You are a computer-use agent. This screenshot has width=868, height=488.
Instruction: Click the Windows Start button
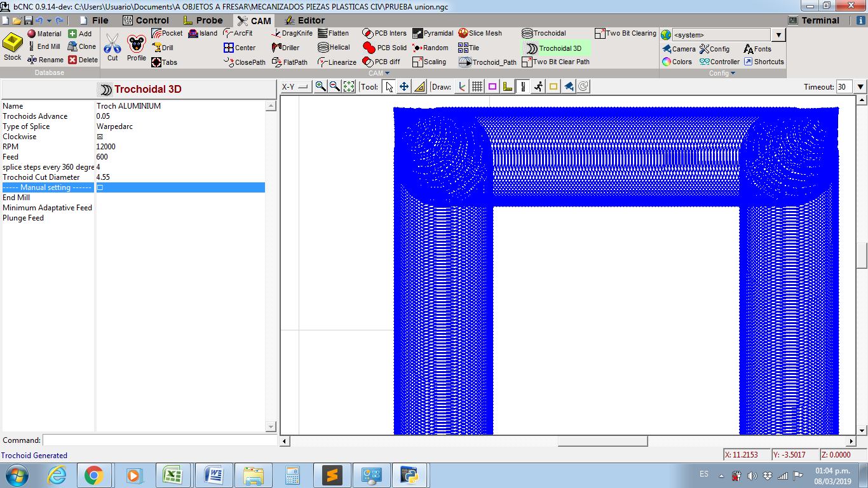[x=17, y=475]
